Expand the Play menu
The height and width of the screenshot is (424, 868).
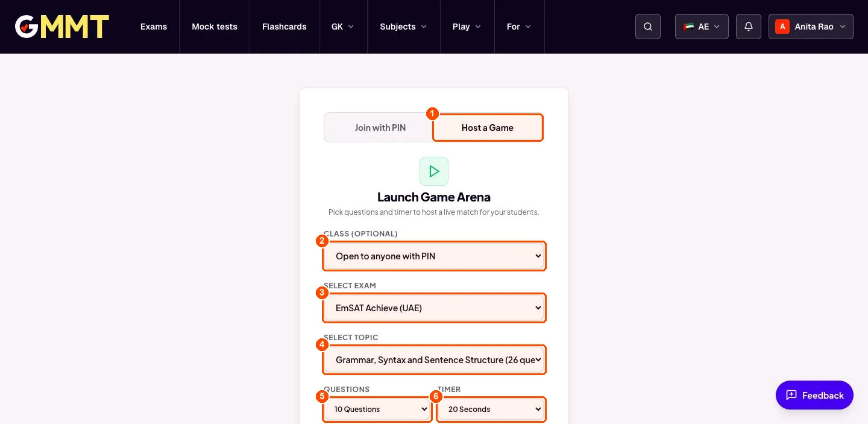tap(467, 27)
